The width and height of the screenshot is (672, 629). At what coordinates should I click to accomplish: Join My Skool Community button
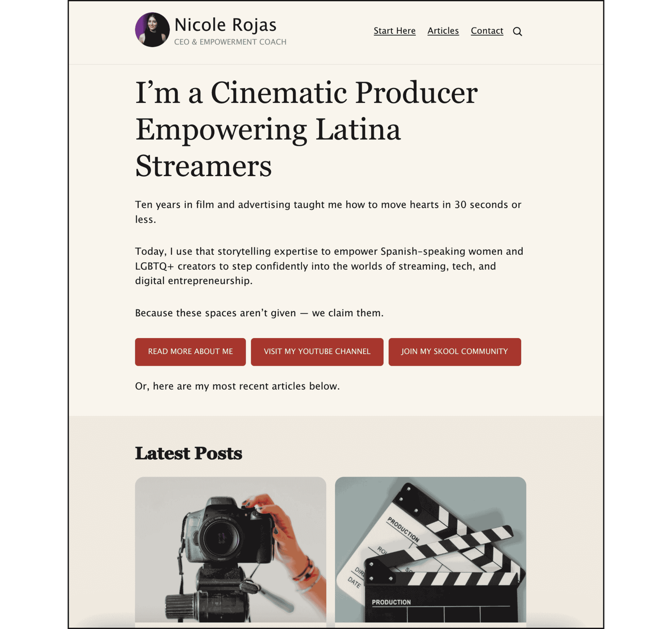454,352
